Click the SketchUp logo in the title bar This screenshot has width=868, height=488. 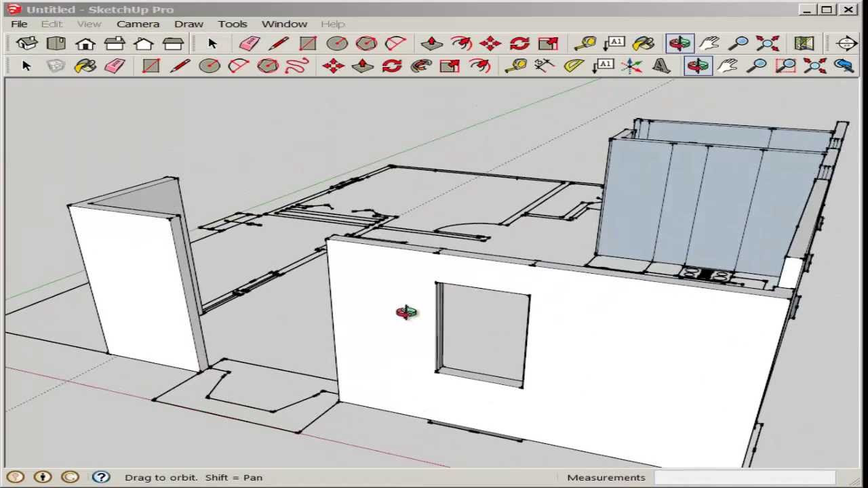coord(14,9)
